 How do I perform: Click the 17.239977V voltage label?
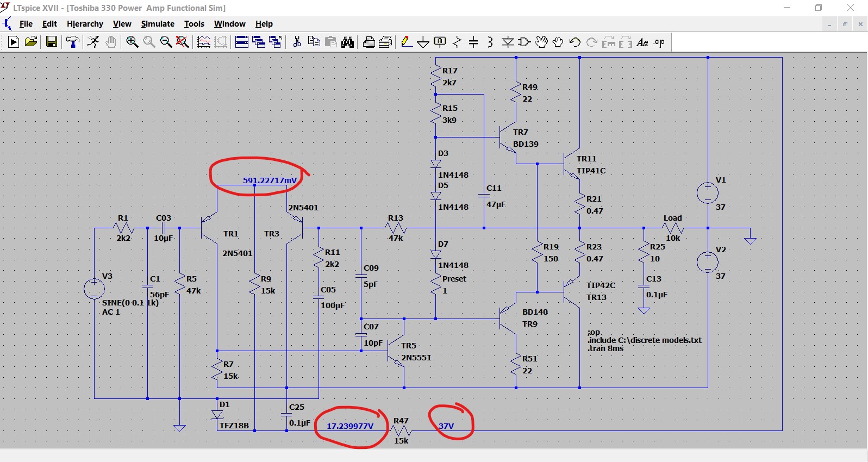coord(350,426)
